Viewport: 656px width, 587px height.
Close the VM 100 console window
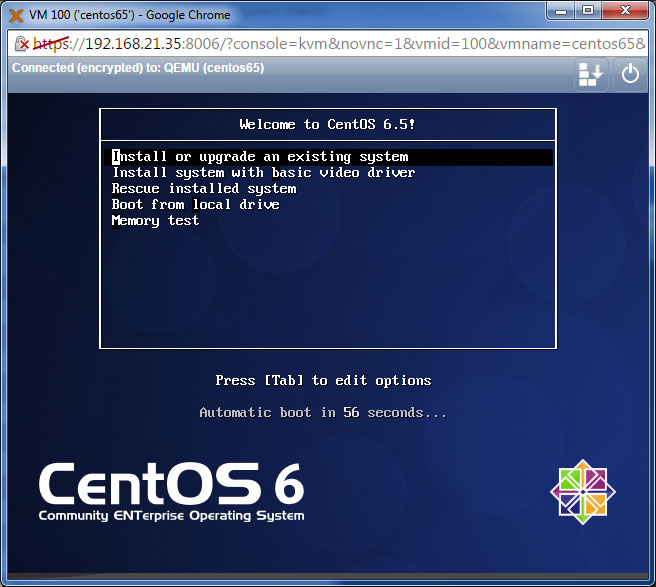(x=625, y=10)
